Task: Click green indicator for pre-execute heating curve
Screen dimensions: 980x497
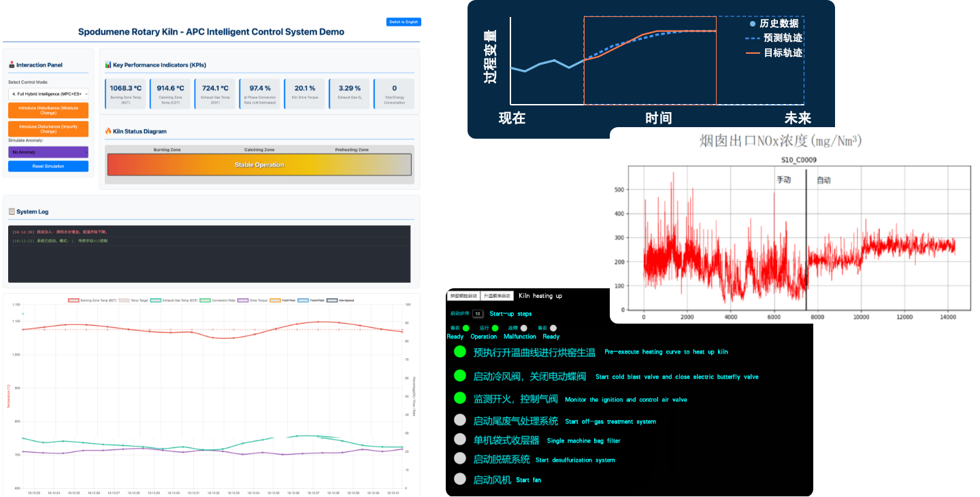Action: click(460, 352)
